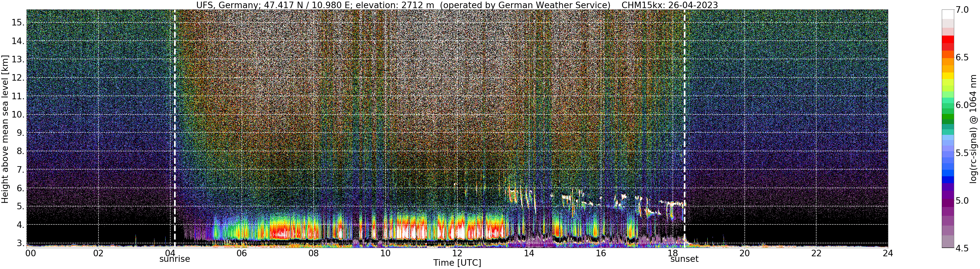This screenshot has width=980, height=269.
Task: Click the x-axis tick label '20'
Action: (x=745, y=253)
